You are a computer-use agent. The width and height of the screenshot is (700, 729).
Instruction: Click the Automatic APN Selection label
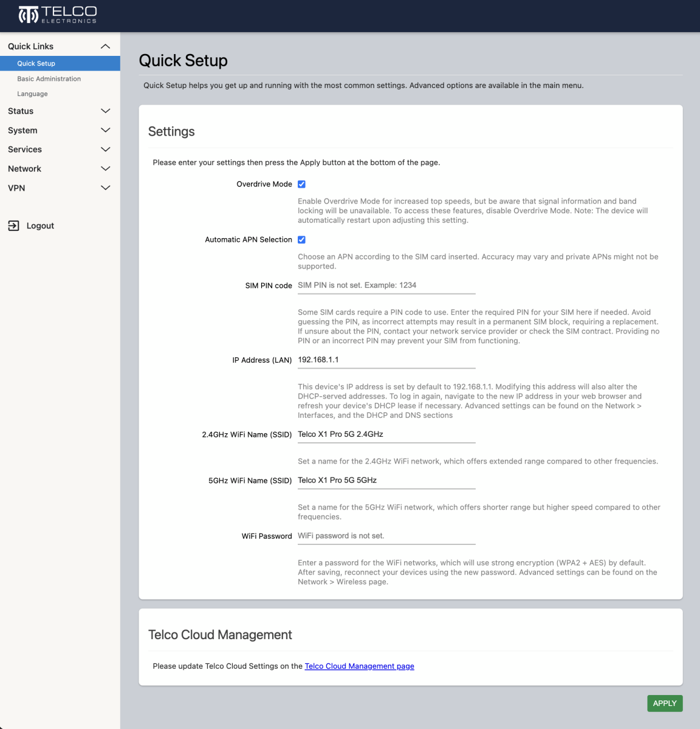[249, 240]
